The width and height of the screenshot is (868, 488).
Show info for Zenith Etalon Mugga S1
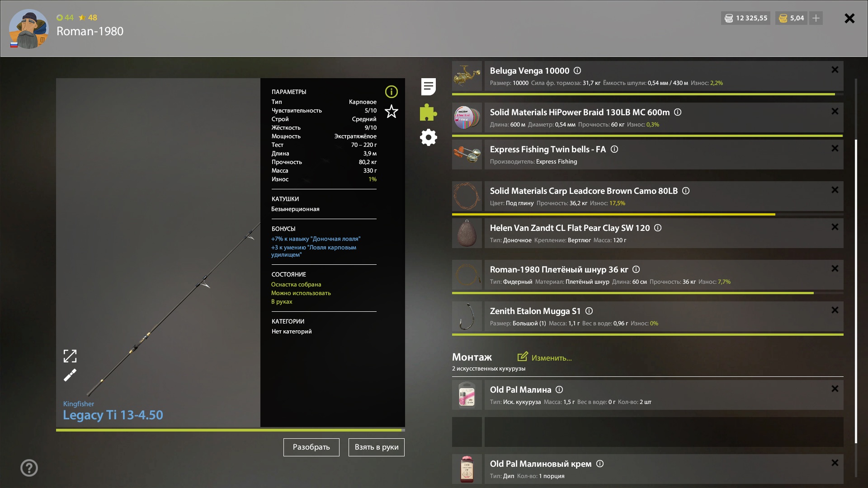[589, 311]
